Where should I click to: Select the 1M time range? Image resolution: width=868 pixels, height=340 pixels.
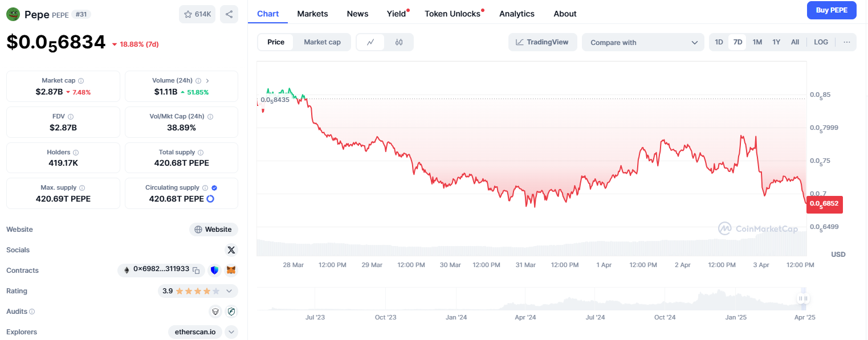[757, 42]
